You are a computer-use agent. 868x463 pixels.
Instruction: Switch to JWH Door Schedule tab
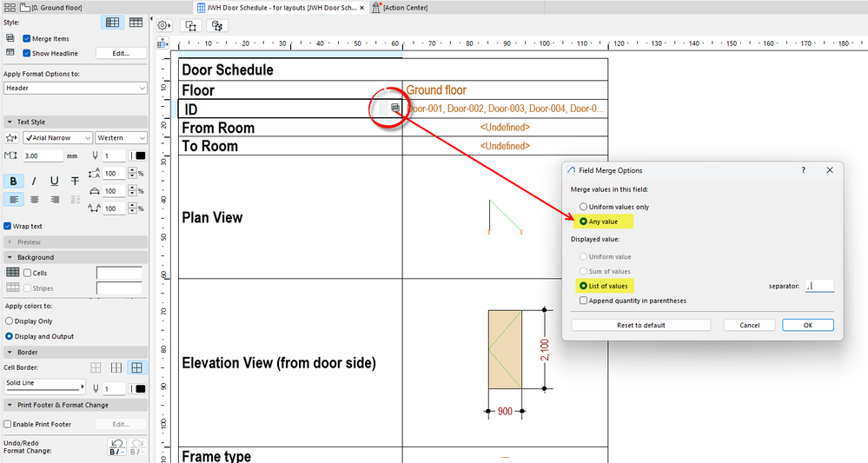(x=281, y=8)
